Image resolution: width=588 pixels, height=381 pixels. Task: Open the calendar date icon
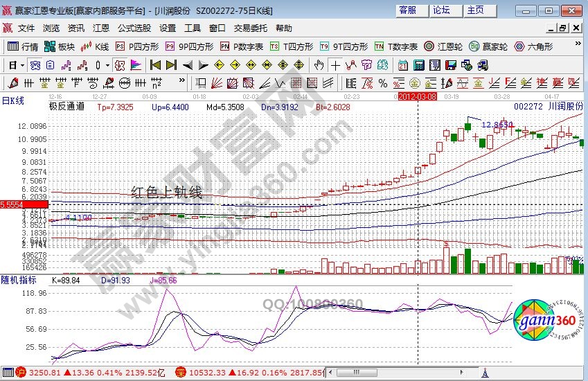click(402, 65)
